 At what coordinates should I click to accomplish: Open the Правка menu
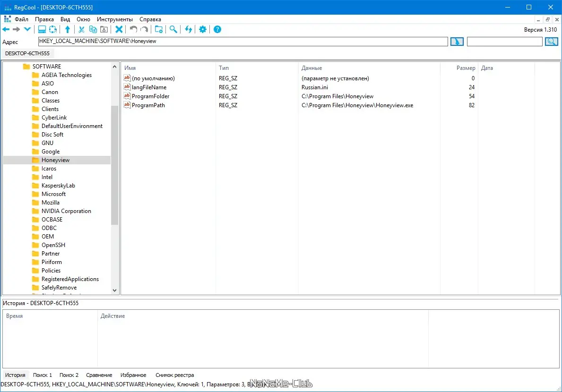pyautogui.click(x=44, y=19)
